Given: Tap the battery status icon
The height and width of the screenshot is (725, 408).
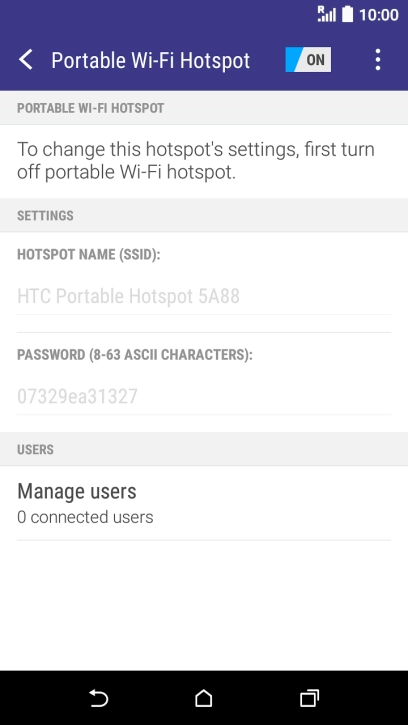Looking at the screenshot, I should point(347,14).
